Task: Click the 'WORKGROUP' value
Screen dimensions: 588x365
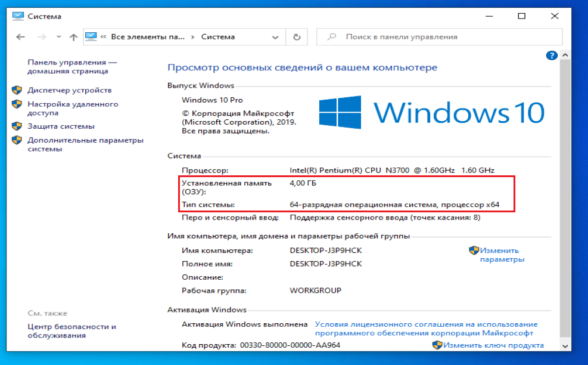Action: point(315,290)
